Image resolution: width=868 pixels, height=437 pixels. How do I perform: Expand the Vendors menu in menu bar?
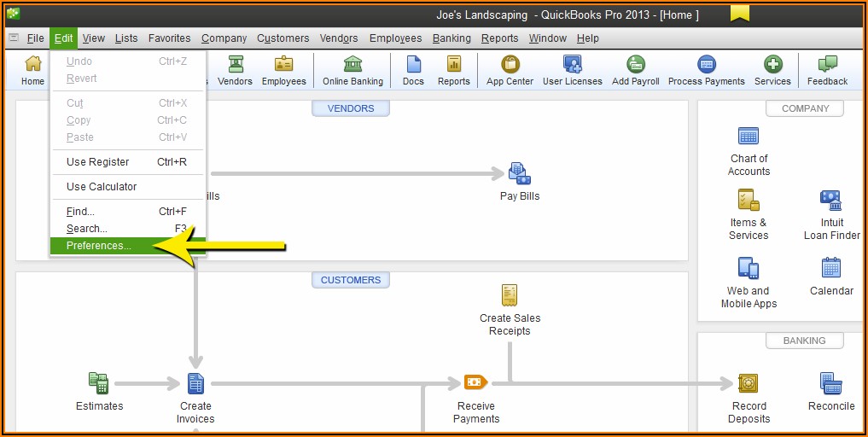(x=339, y=38)
